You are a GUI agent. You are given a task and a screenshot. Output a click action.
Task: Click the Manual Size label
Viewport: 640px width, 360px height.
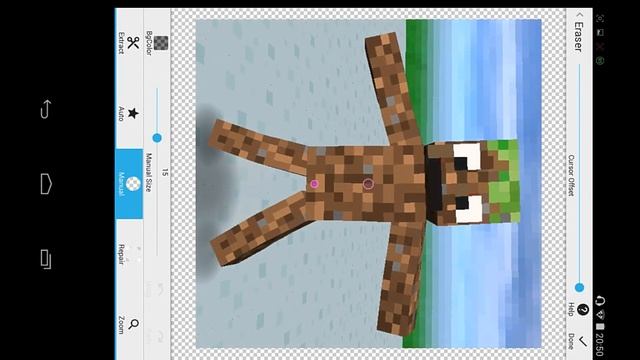pyautogui.click(x=149, y=173)
